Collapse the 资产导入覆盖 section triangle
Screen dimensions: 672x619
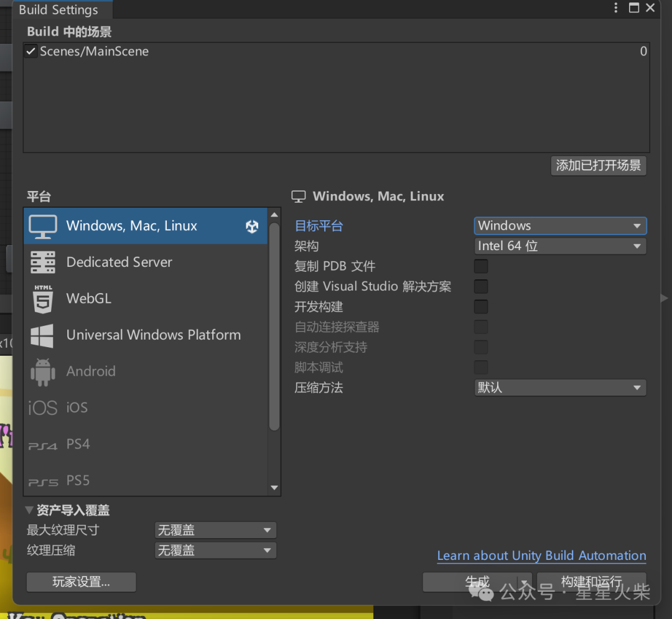pos(29,510)
